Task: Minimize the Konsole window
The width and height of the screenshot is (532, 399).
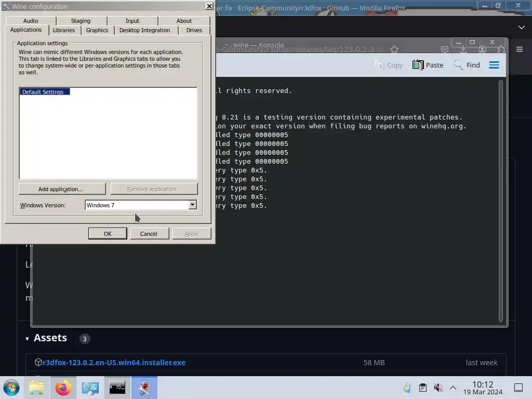Action: pos(459,43)
